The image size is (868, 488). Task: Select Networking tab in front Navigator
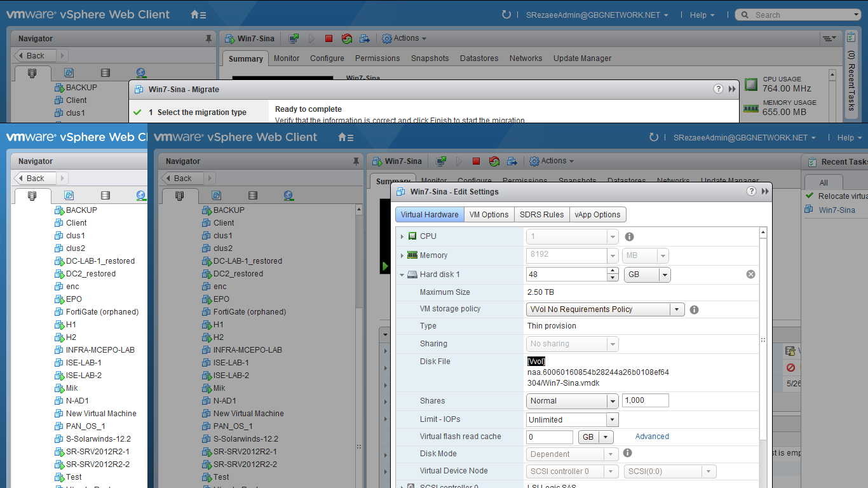[x=288, y=196]
